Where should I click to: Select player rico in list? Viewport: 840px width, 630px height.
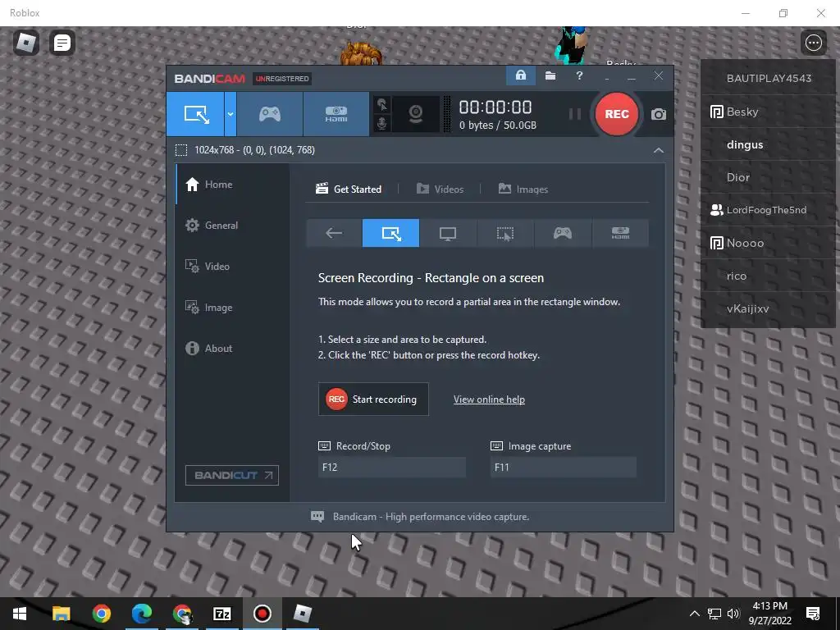point(769,276)
